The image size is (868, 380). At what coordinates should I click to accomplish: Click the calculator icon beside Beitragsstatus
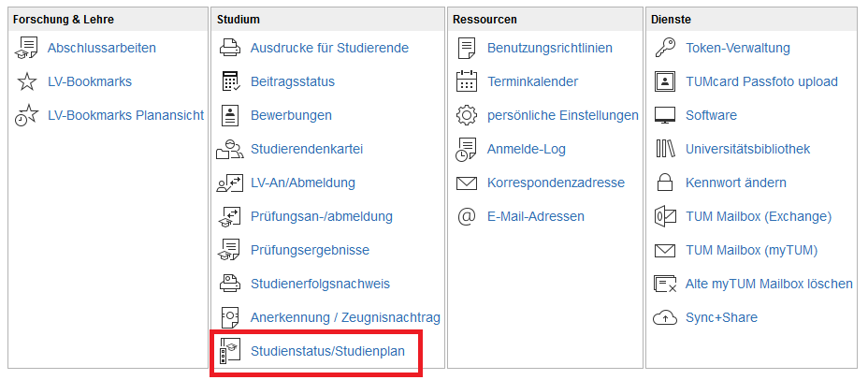click(230, 81)
